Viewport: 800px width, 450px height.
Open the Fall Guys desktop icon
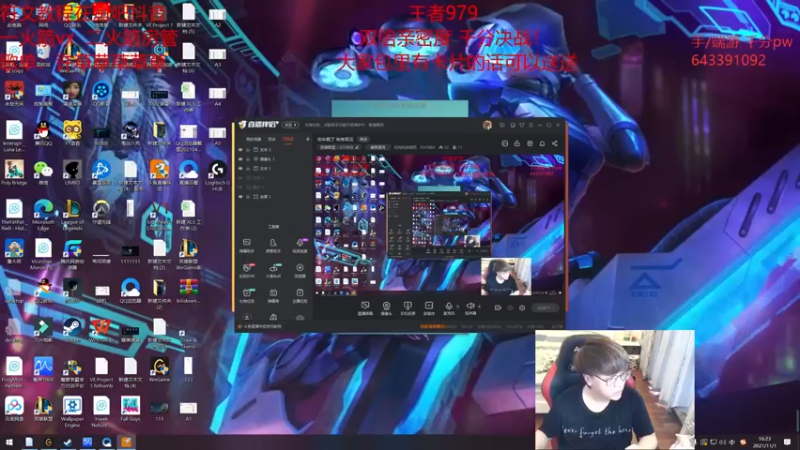point(130,409)
